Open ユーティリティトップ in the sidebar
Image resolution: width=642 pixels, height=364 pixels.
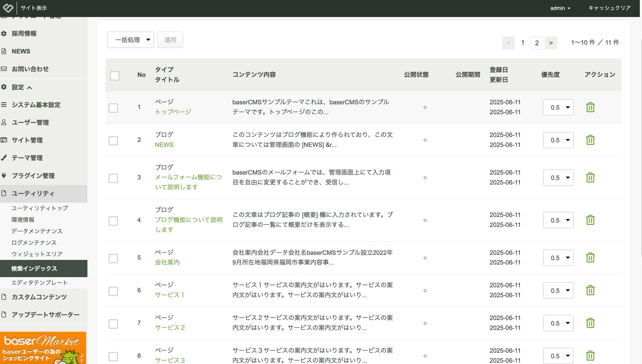click(40, 208)
